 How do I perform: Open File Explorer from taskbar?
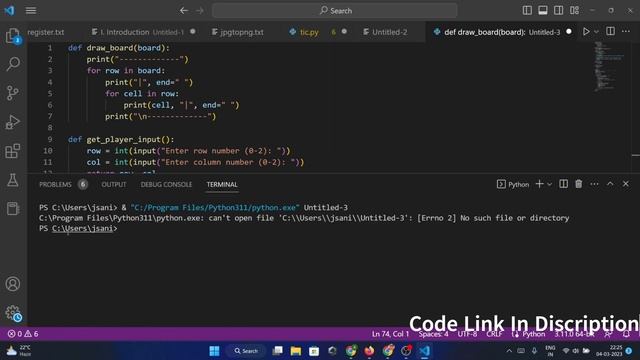[x=296, y=351]
